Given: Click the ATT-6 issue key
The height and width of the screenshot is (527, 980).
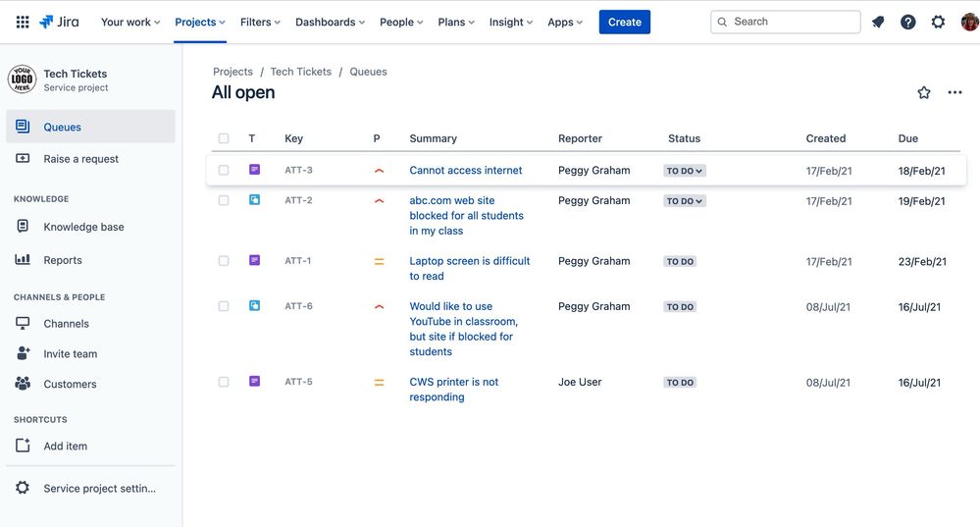Looking at the screenshot, I should click(x=299, y=305).
